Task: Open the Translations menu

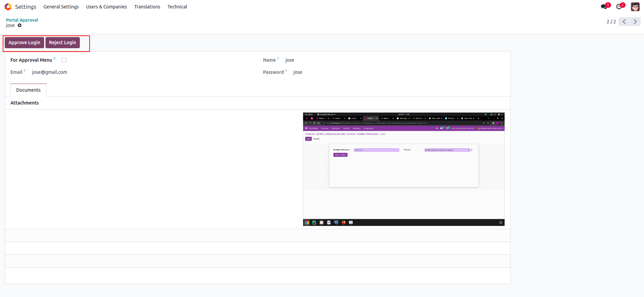Action: pyautogui.click(x=147, y=7)
